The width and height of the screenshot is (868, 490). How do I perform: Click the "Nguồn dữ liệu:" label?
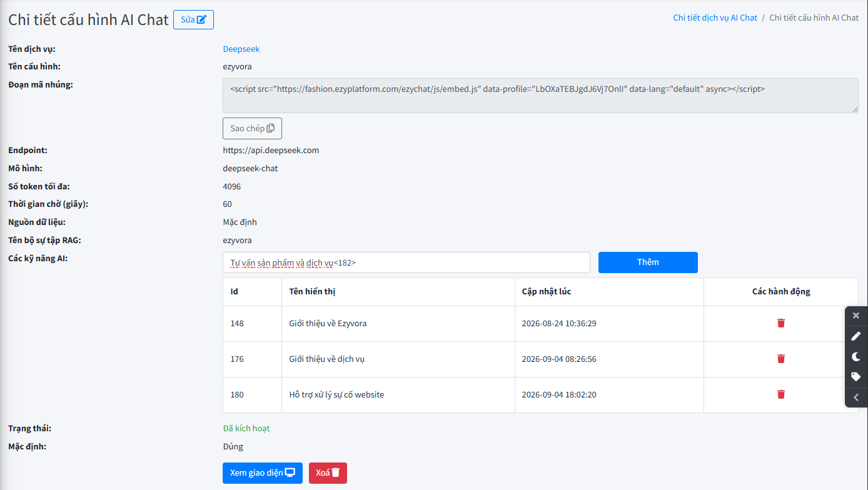coord(37,222)
